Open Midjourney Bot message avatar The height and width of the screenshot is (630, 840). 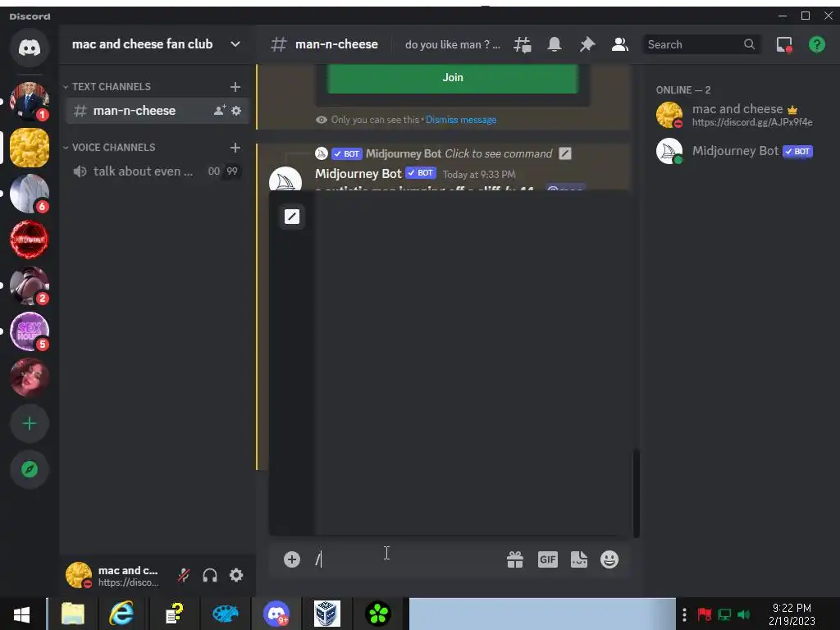pyautogui.click(x=285, y=179)
